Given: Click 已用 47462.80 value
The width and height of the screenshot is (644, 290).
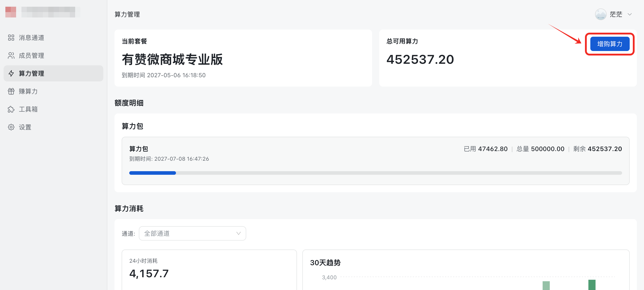Looking at the screenshot, I should click(485, 149).
